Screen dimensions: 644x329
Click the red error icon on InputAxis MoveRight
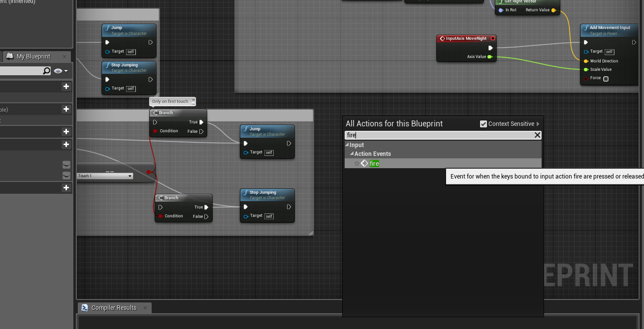point(493,38)
